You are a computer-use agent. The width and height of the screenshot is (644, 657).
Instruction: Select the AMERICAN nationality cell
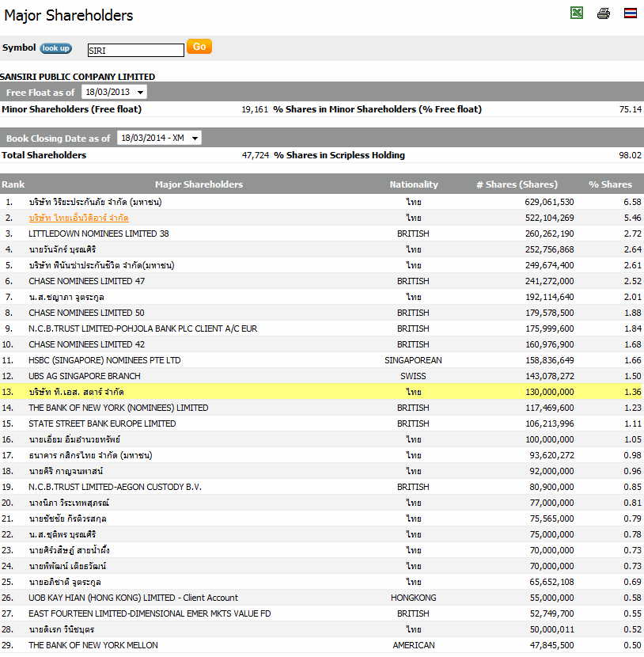point(413,645)
